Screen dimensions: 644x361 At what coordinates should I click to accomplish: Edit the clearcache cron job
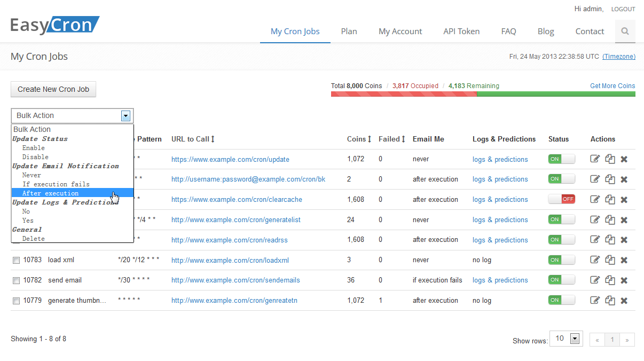coord(595,199)
